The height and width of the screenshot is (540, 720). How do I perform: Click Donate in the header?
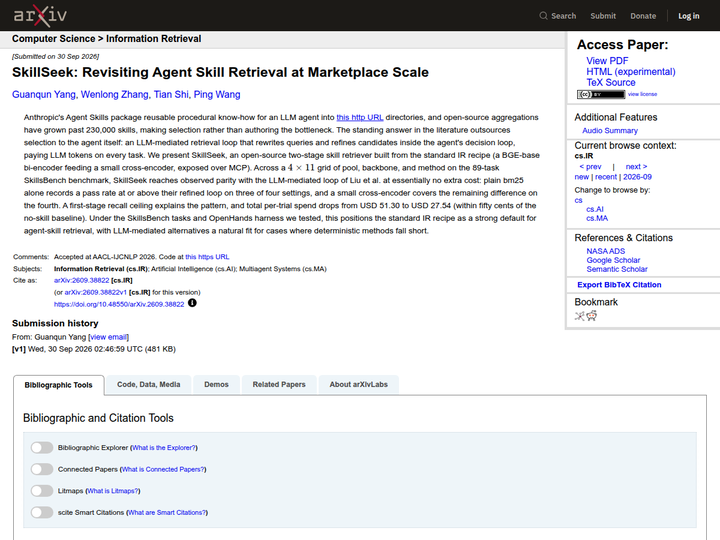tap(643, 16)
